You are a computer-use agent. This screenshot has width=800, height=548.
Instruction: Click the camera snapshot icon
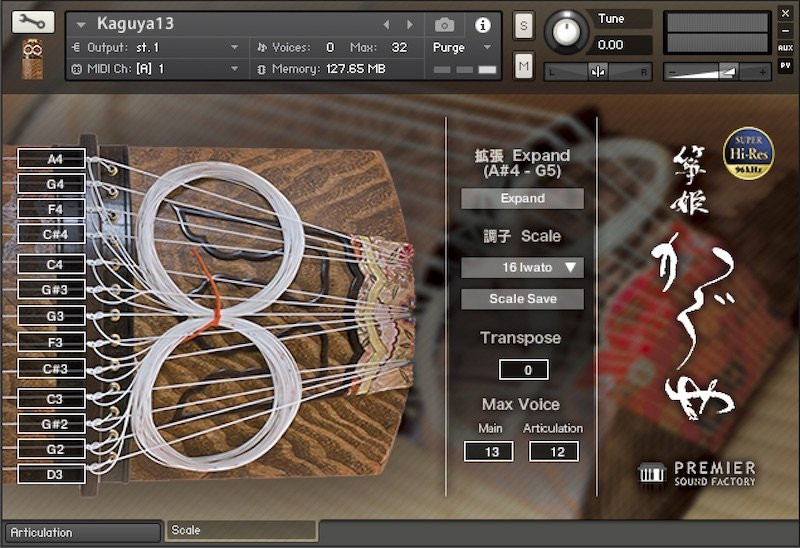(444, 24)
